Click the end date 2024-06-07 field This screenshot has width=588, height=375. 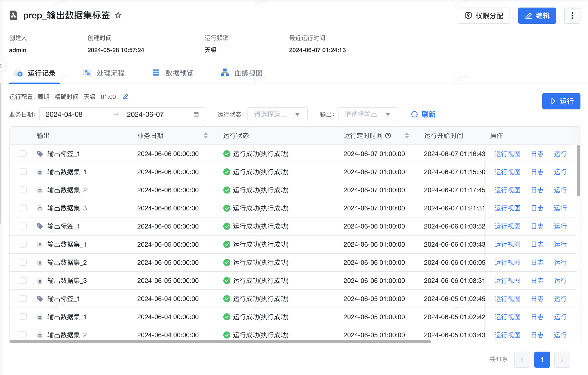(x=145, y=115)
